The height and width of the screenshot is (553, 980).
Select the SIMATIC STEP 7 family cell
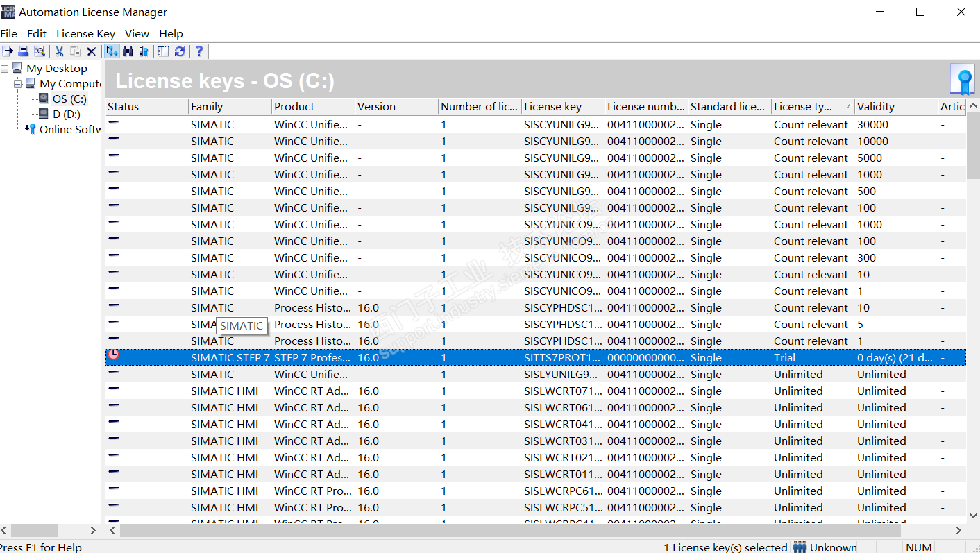pos(230,358)
